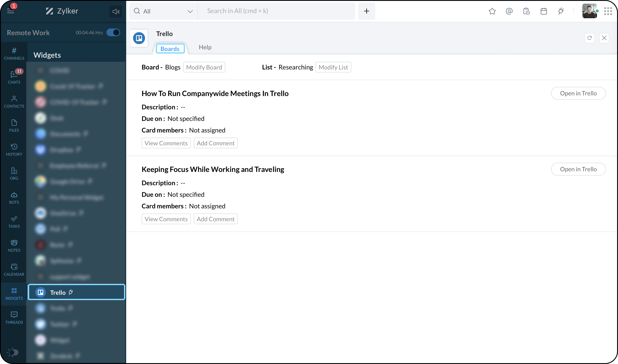This screenshot has height=364, width=618.
Task: Click the Trello logo icon in header
Action: click(x=139, y=38)
